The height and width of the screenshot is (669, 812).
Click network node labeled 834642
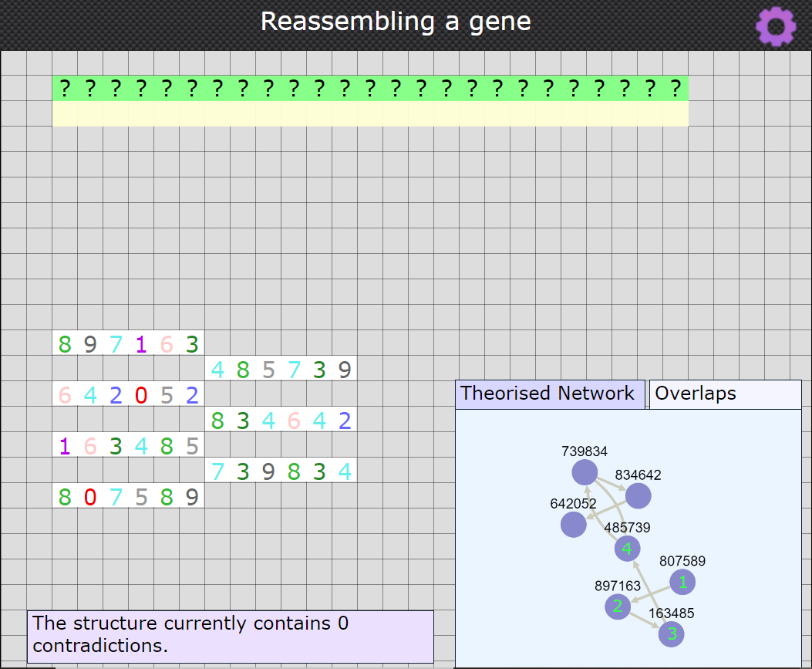(x=638, y=496)
